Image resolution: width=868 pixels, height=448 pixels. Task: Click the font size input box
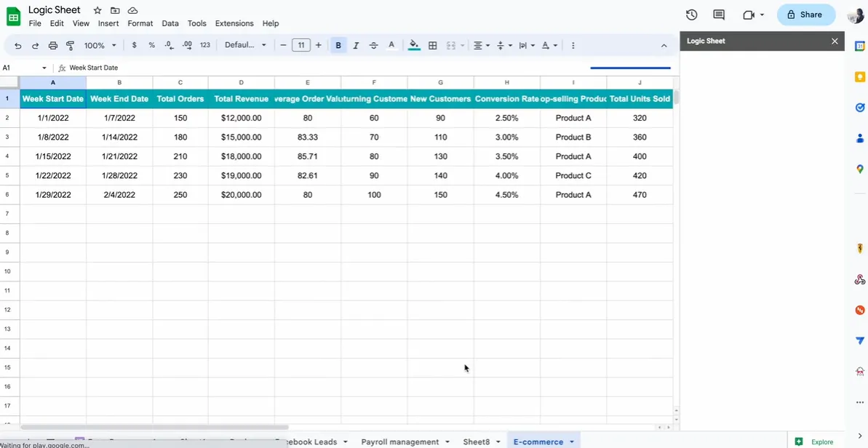coord(300,45)
